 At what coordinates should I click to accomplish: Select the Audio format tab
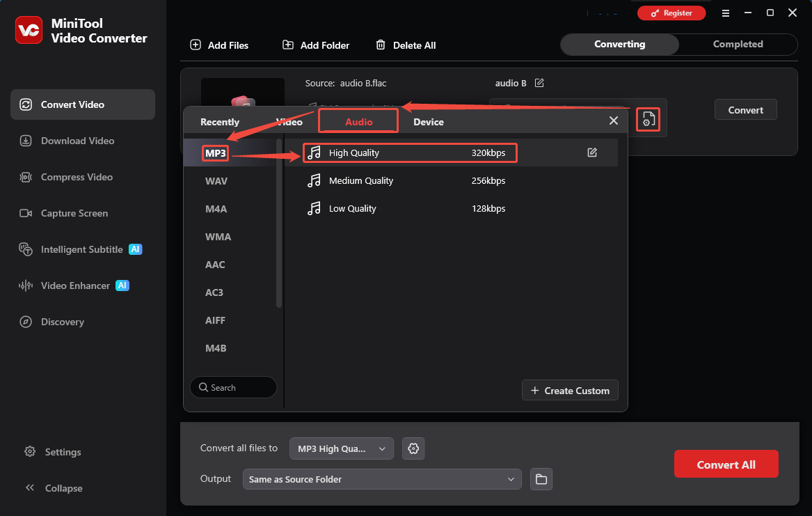pyautogui.click(x=358, y=121)
